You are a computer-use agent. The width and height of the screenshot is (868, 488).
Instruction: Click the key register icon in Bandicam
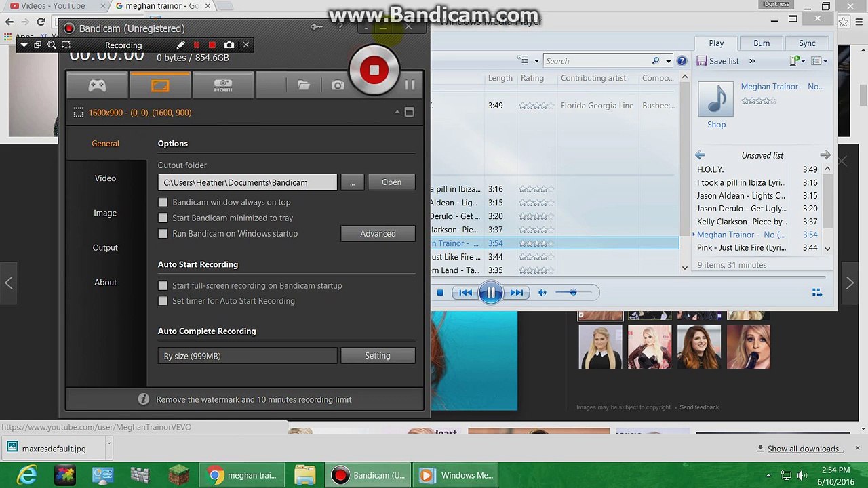316,27
